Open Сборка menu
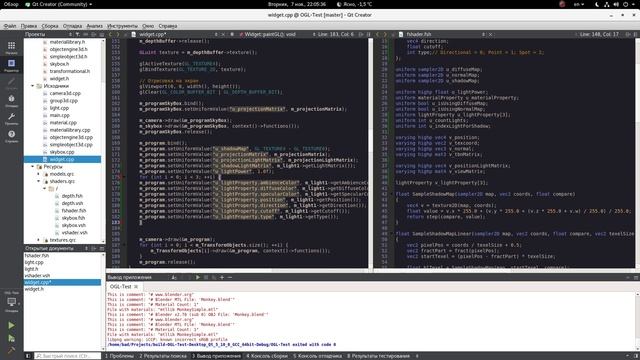Viewport: 640px width, 360px height. [50, 26]
